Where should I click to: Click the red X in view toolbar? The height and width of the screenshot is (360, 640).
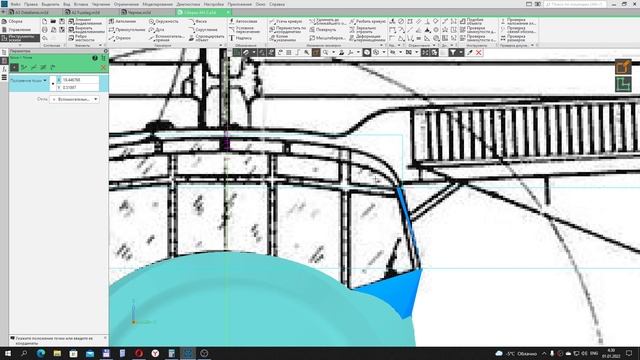pos(479,52)
